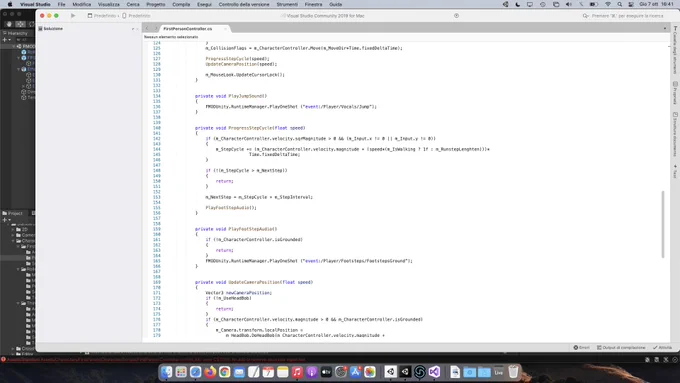Click the vertical scrollbar thumb of the editor

pos(663,224)
